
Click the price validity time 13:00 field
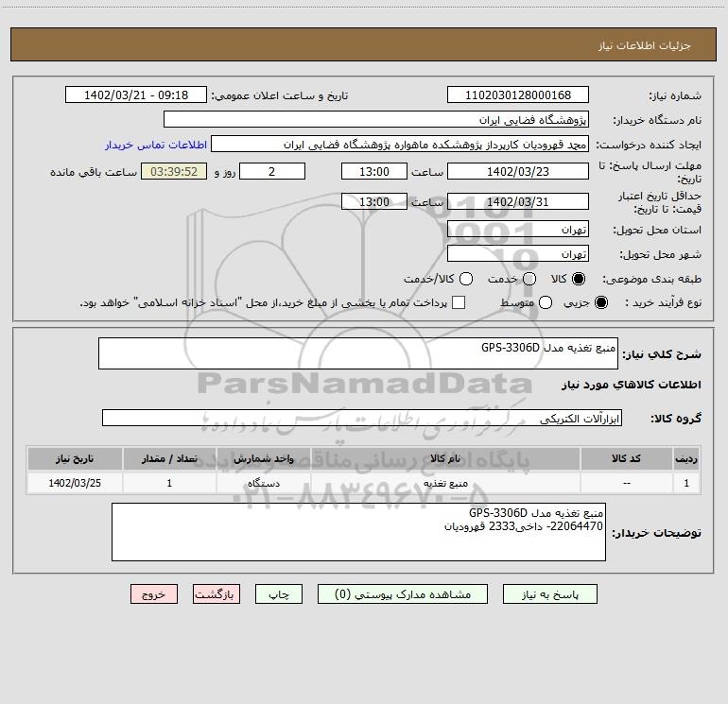click(x=374, y=201)
